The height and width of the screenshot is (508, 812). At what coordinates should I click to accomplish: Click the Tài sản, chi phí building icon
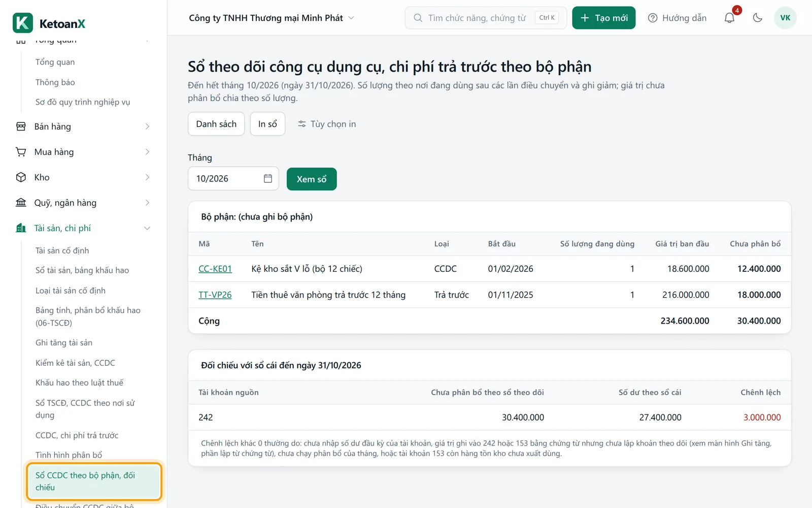[x=21, y=228]
